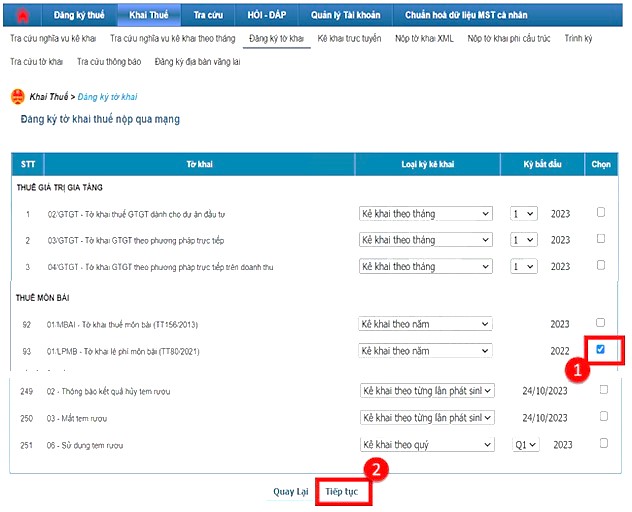Follow the Đăng ký tờ khai breadcrumb link
This screenshot has width=632, height=512.
107,97
